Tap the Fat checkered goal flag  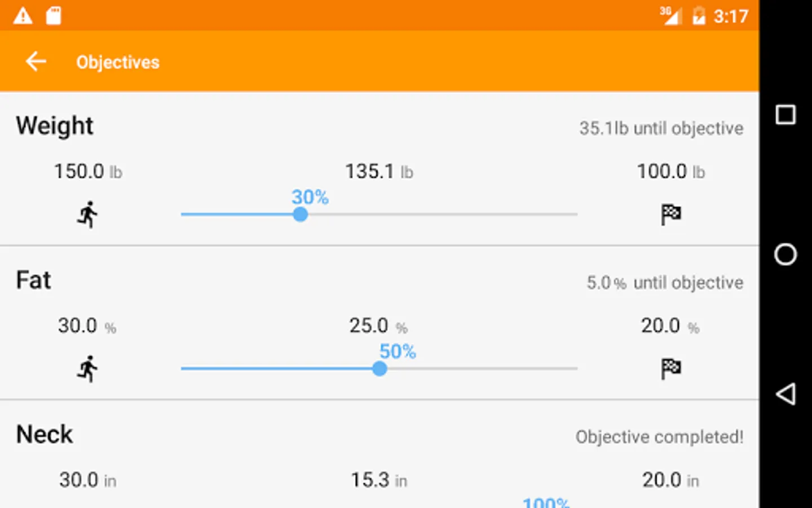coord(671,369)
